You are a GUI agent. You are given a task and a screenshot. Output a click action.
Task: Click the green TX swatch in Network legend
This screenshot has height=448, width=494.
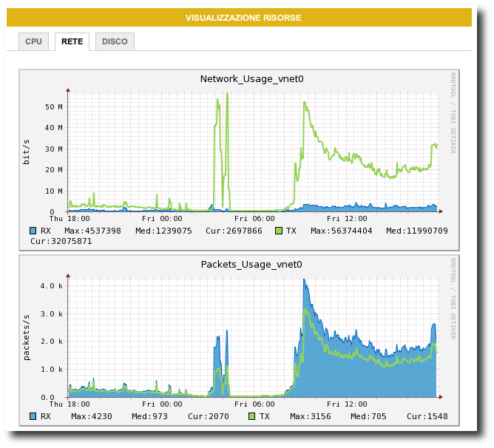(279, 231)
